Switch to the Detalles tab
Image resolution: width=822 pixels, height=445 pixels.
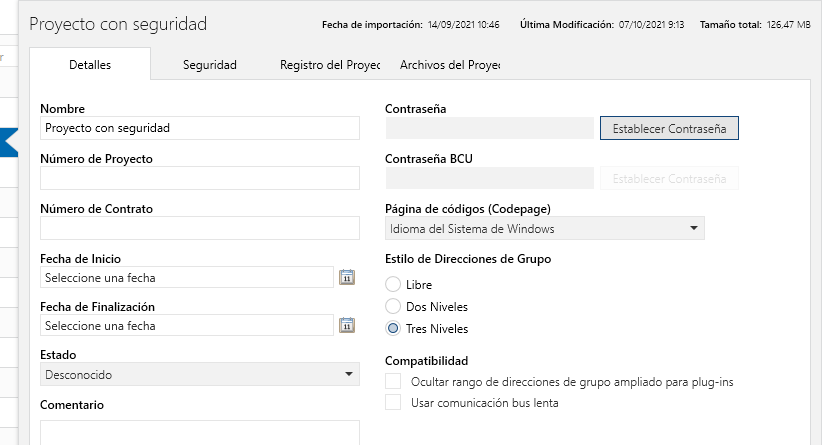pos(90,64)
